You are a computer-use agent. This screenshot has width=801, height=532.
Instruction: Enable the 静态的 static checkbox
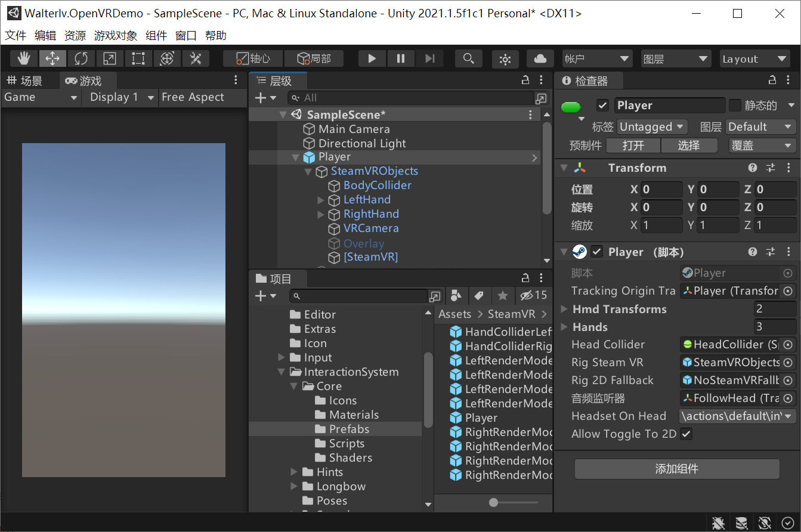735,106
